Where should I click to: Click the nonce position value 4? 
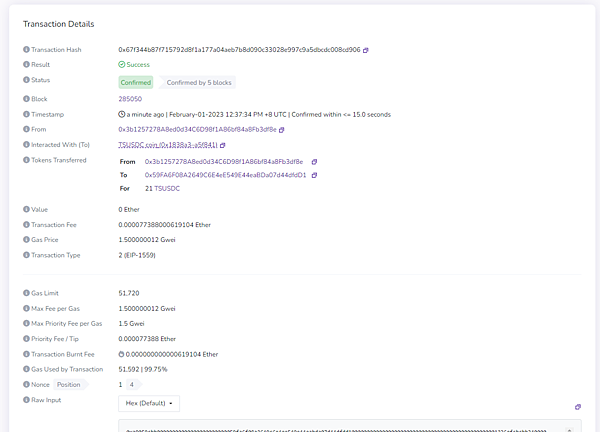[x=132, y=385]
